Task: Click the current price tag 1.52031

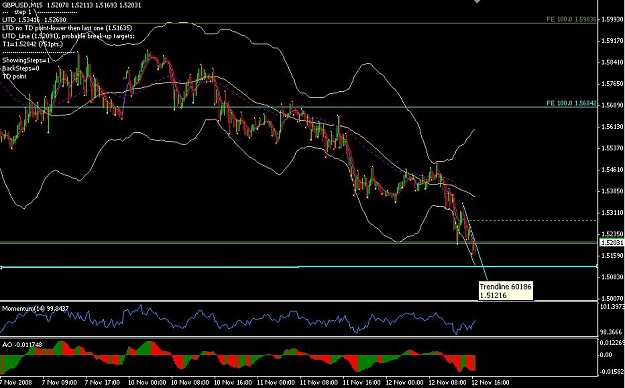Action: click(x=612, y=242)
